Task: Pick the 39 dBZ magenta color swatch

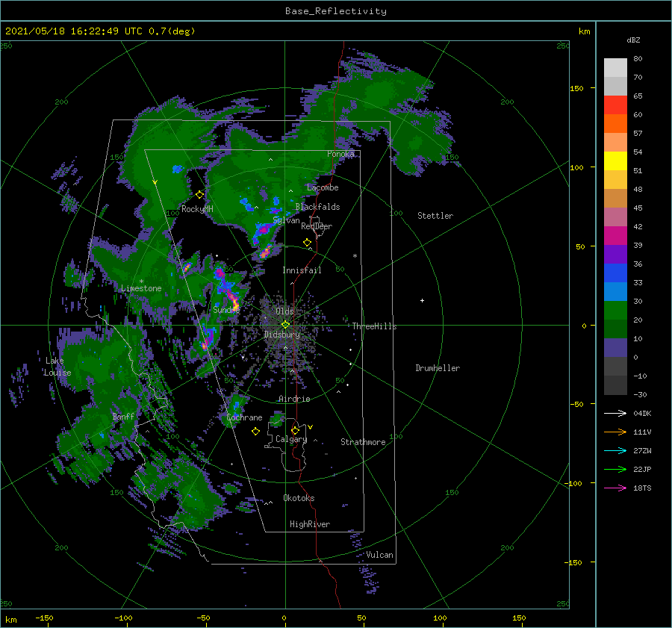Action: point(615,235)
